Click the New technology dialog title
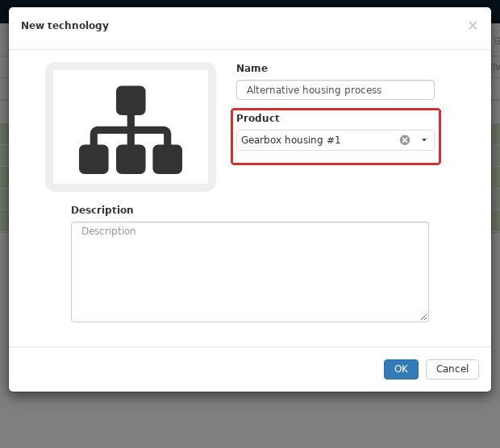 coord(65,26)
